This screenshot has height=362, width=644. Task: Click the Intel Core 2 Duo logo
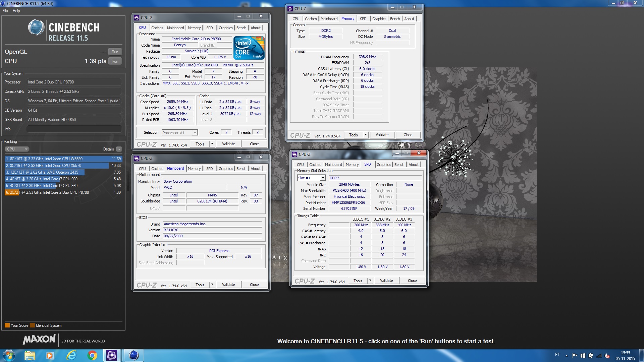(x=249, y=48)
